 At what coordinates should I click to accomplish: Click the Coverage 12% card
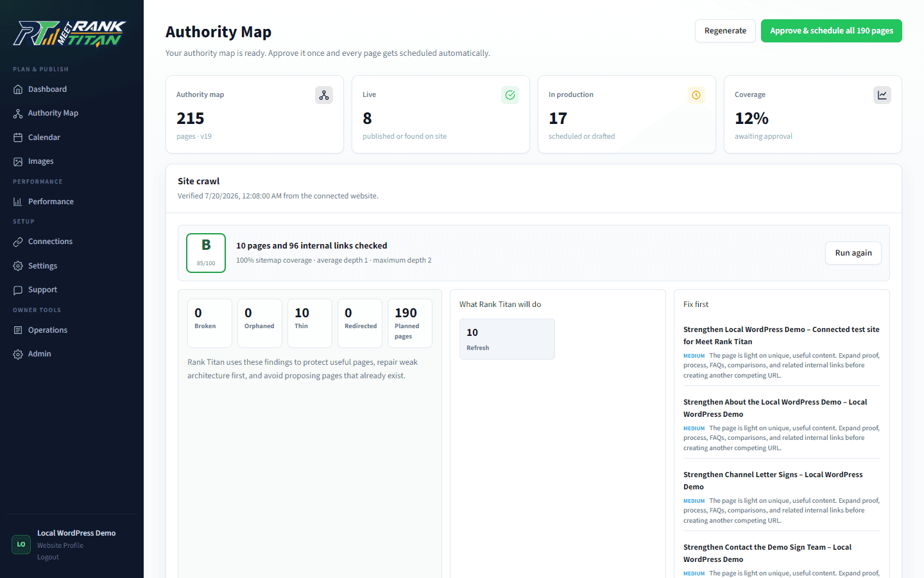coord(813,114)
